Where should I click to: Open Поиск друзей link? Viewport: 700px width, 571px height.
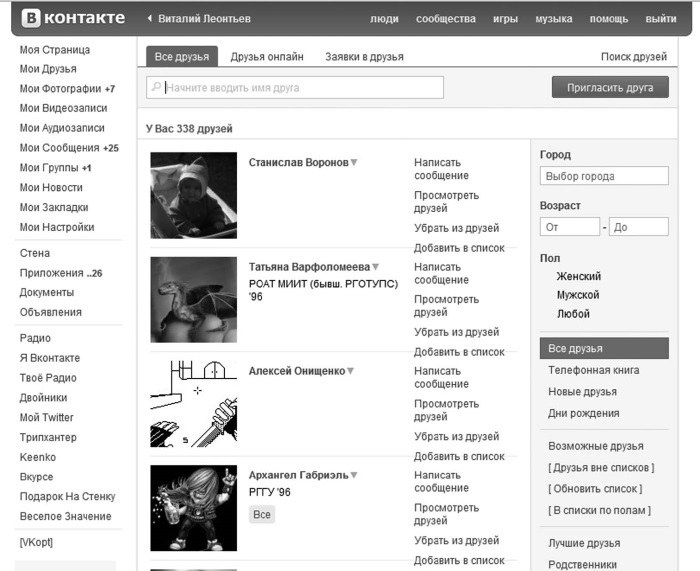[x=633, y=57]
